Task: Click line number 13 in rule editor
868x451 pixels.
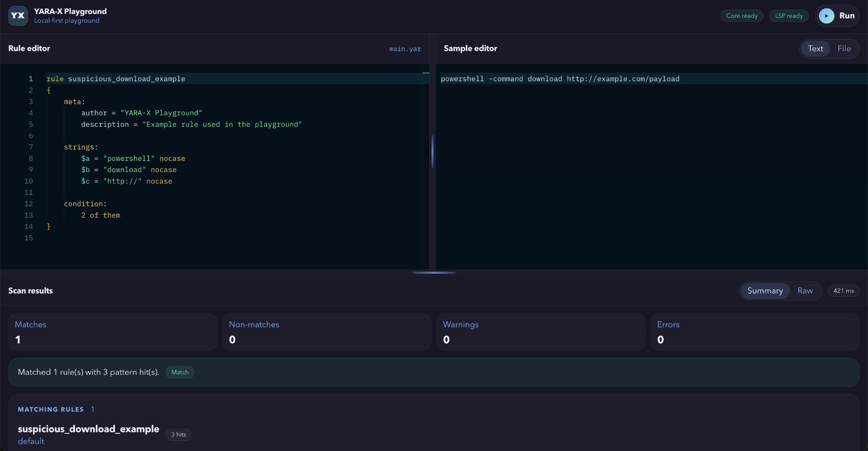Action: point(28,215)
